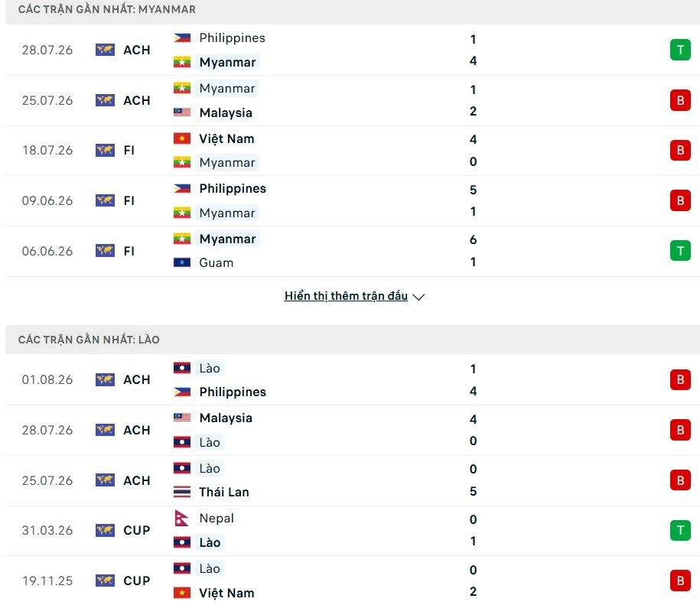The height and width of the screenshot is (605, 700).
Task: Click the red B badge for Lào–Thái Lan
Action: (x=680, y=480)
